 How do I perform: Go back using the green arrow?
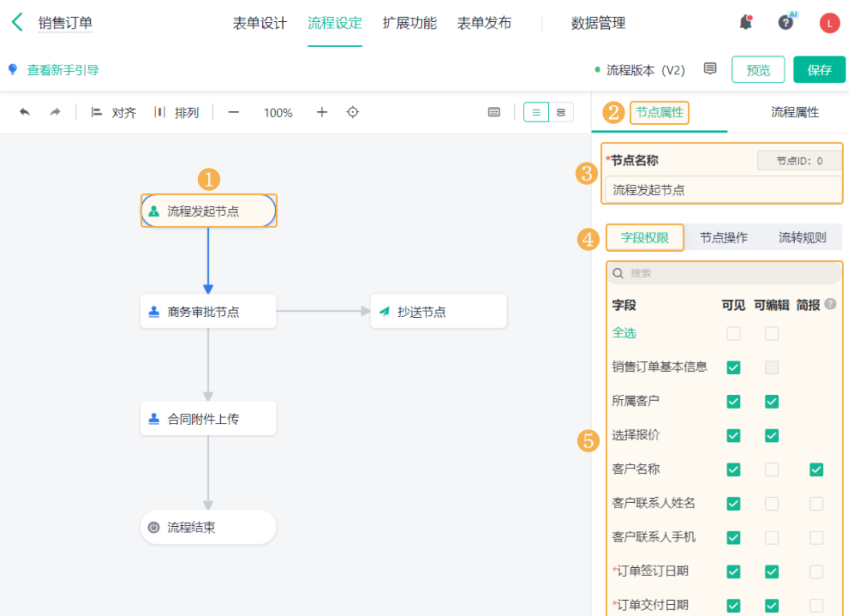(17, 22)
